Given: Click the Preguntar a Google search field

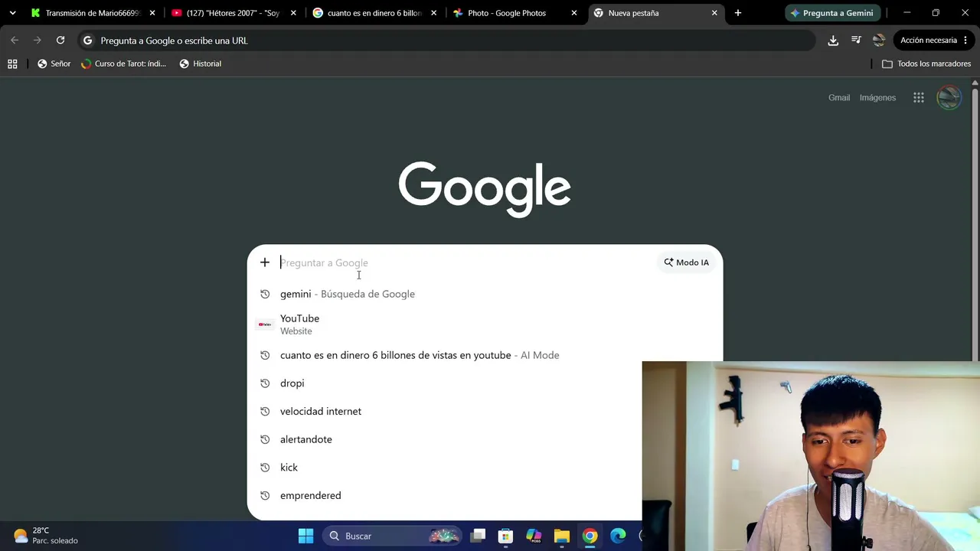Looking at the screenshot, I should pos(467,262).
